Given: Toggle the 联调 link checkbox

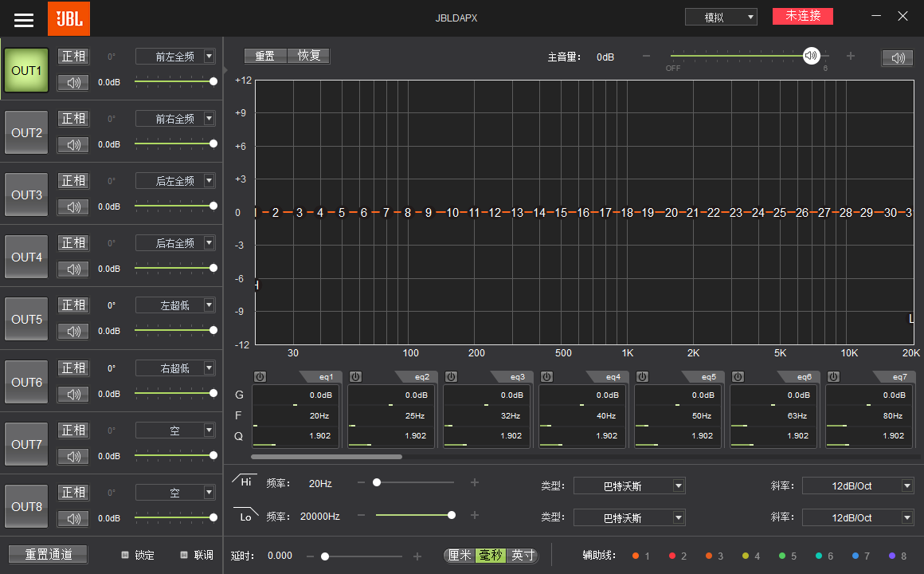Looking at the screenshot, I should click(x=184, y=555).
